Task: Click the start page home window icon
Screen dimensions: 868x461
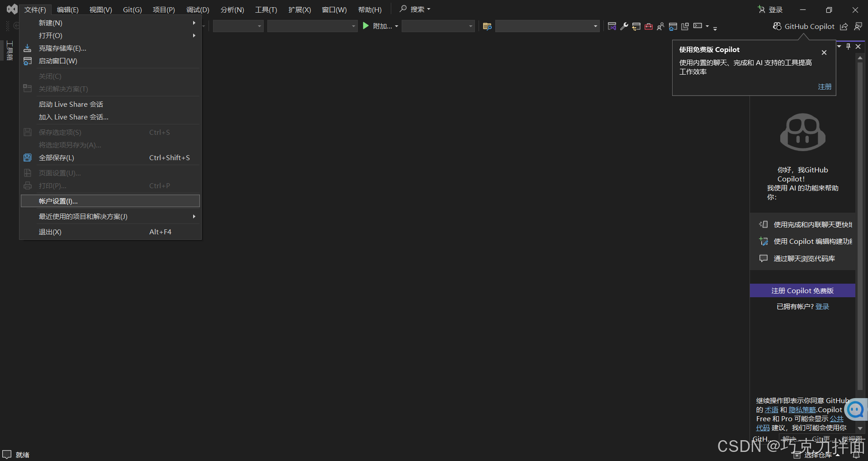Action: tap(673, 26)
